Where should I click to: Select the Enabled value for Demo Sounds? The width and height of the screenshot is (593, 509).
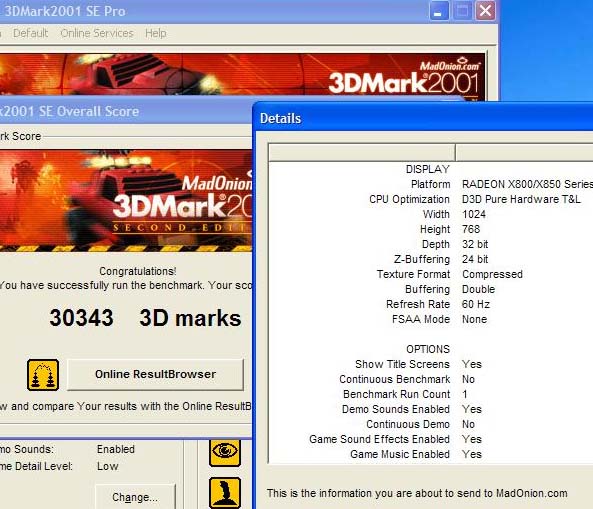(116, 449)
